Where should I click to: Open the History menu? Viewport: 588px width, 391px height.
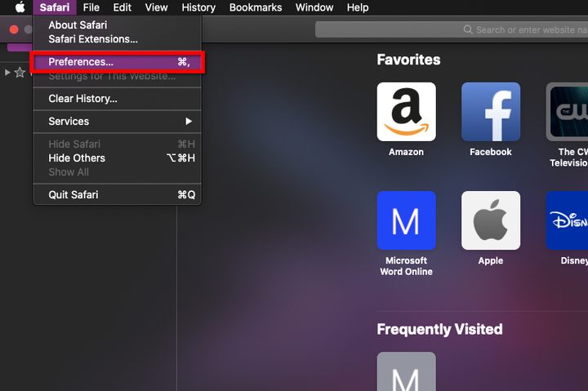point(198,7)
